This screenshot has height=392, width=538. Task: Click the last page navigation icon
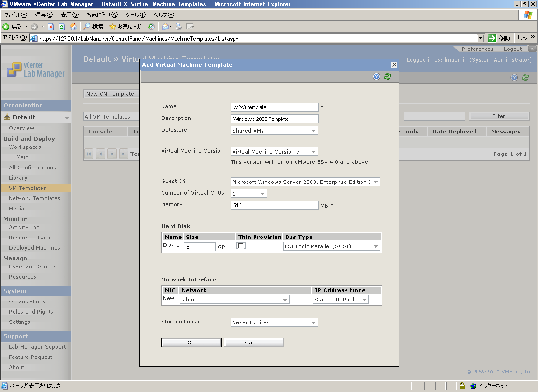click(x=123, y=154)
